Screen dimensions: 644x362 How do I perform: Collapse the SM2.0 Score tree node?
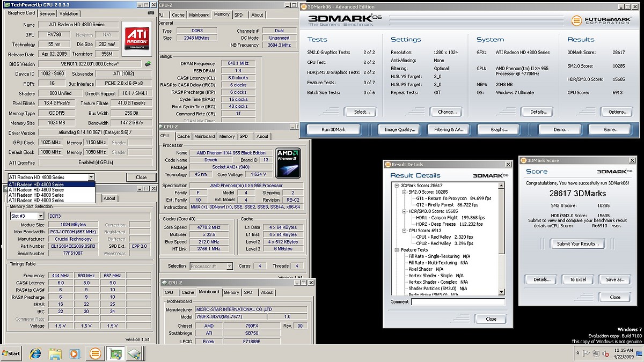(x=404, y=191)
